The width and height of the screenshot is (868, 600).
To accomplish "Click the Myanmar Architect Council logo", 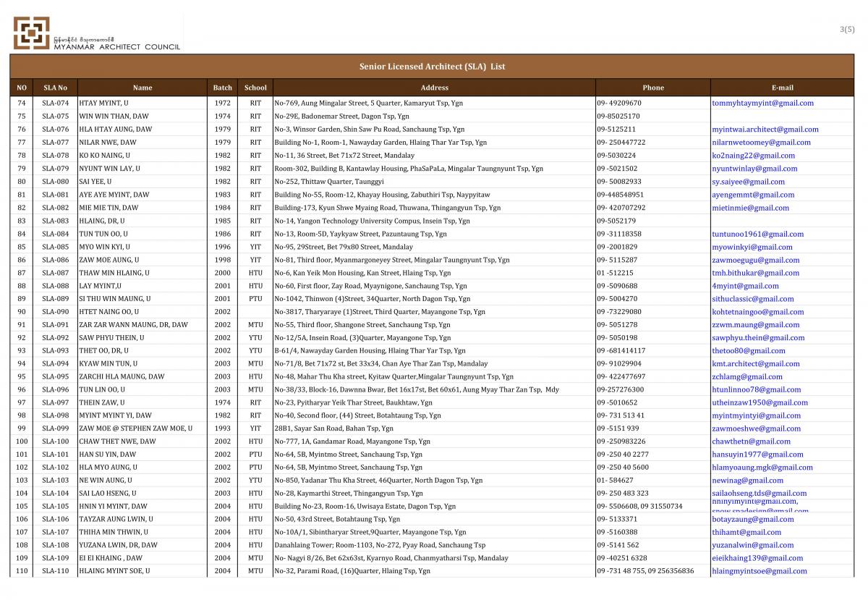I will point(95,34).
